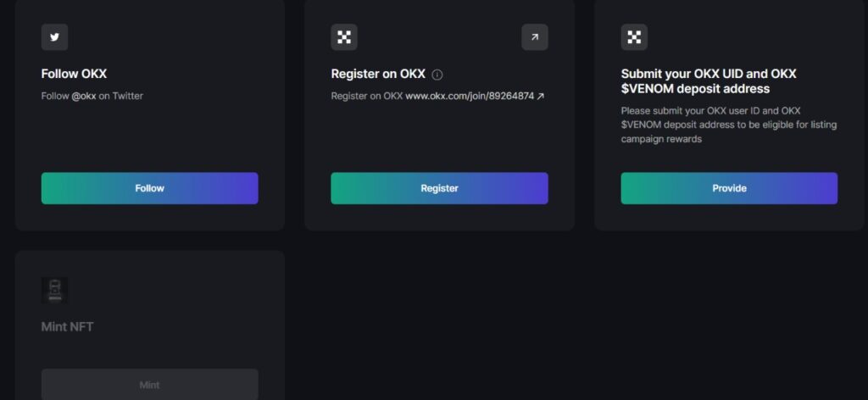Screen dimensions: 868x400
Task: Click the Register on OKX heading
Action: [x=378, y=74]
